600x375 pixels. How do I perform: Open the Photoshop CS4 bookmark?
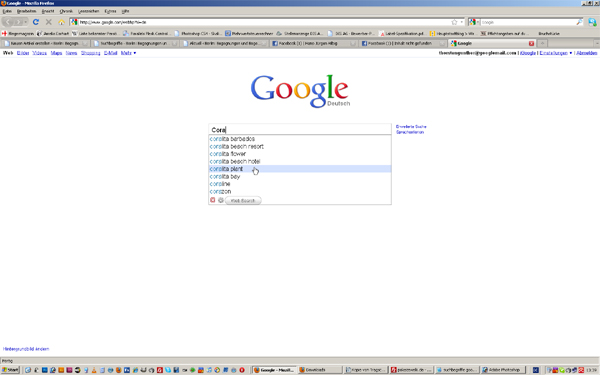tap(198, 34)
